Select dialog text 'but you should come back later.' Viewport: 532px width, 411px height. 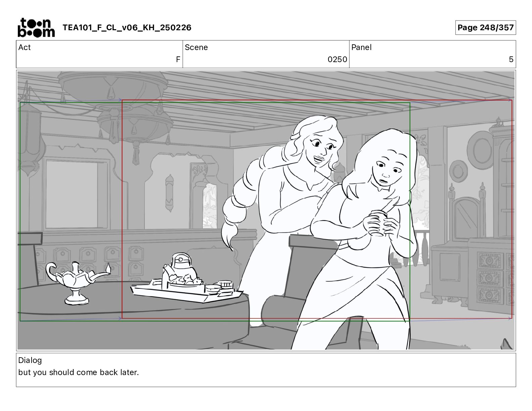click(x=79, y=372)
